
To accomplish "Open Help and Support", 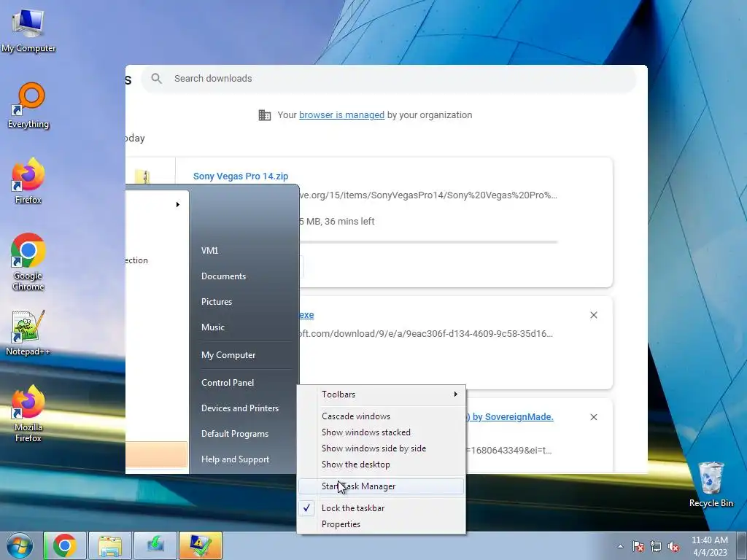I will tap(236, 459).
